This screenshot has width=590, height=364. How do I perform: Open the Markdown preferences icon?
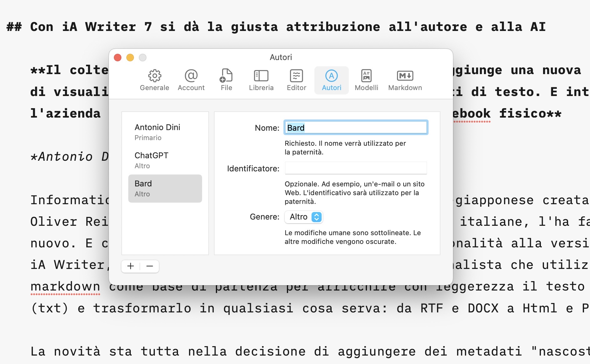click(x=405, y=80)
